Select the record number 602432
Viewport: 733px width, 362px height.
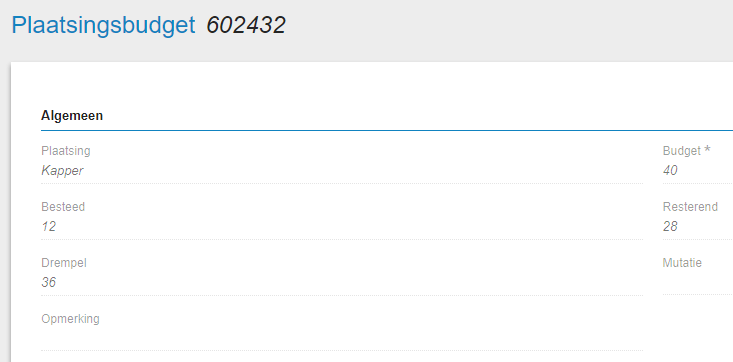246,25
